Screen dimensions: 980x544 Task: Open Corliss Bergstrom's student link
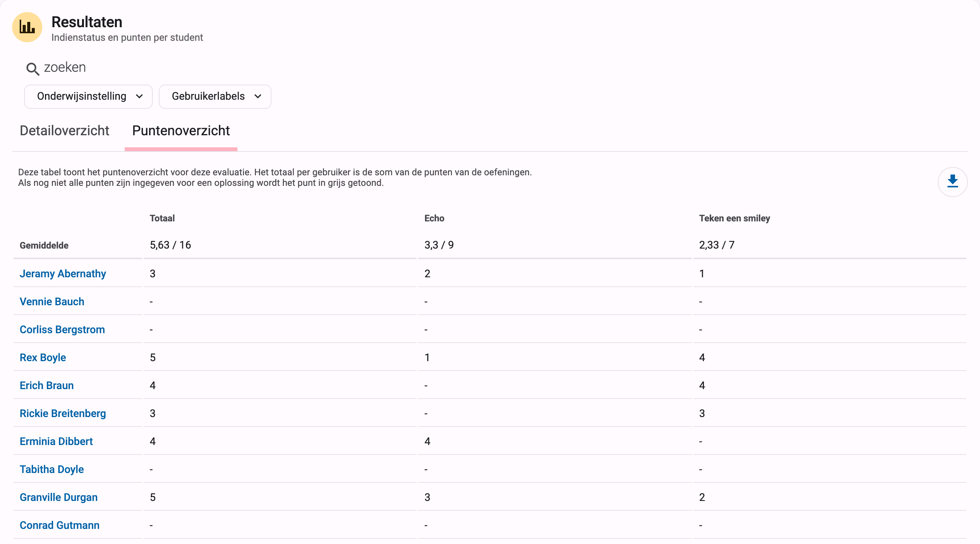pos(62,329)
